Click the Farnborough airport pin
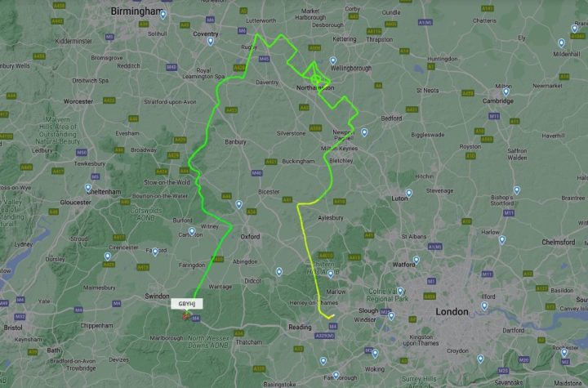The image size is (588, 388). click(336, 375)
